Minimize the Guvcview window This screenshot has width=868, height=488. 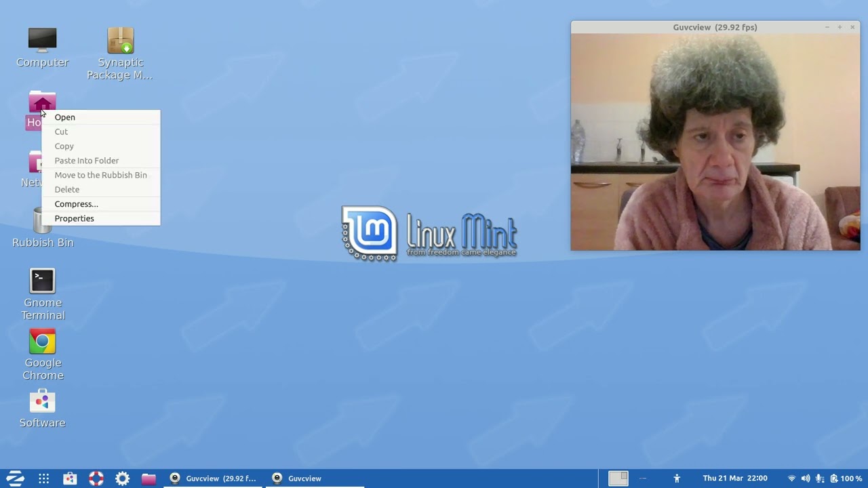coord(827,27)
